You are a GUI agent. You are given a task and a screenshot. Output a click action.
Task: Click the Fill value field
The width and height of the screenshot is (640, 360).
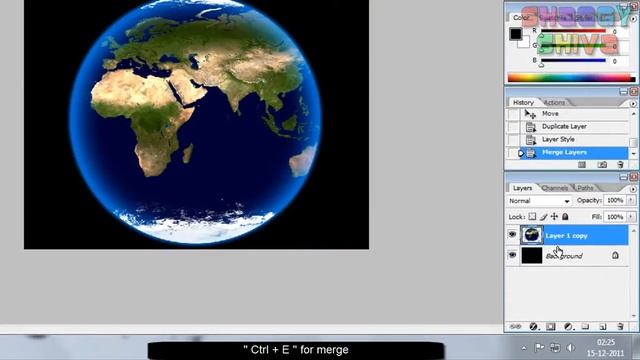(615, 216)
